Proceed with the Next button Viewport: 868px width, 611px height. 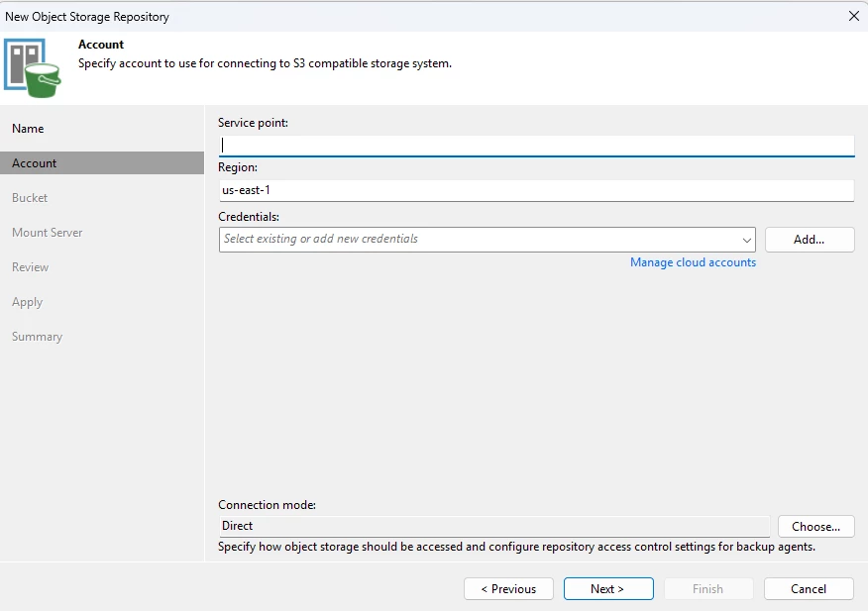coord(608,589)
